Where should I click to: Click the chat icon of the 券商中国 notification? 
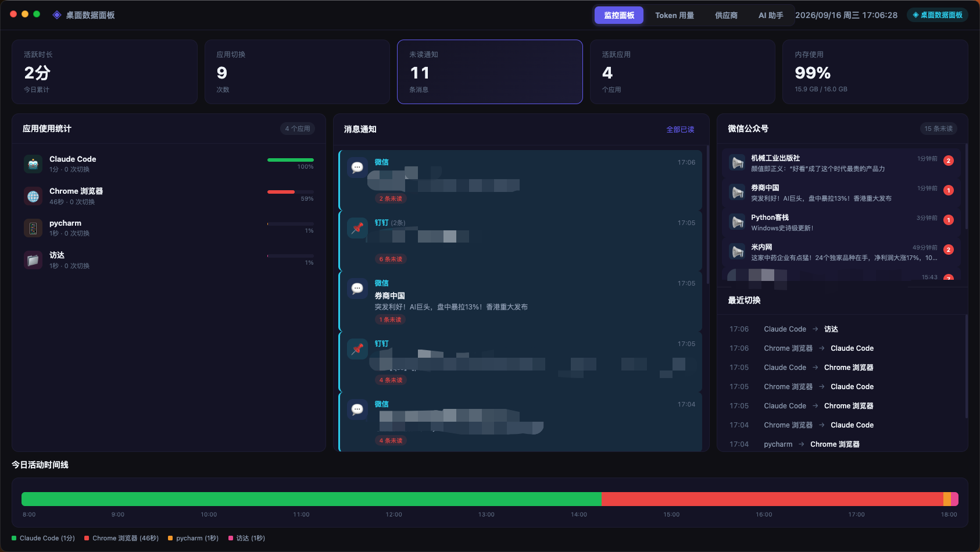(x=357, y=289)
